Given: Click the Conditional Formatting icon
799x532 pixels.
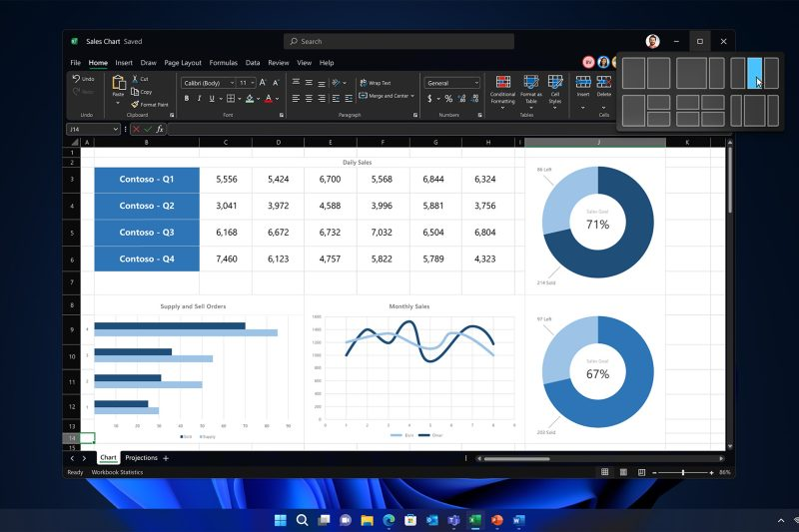Looking at the screenshot, I should [503, 82].
